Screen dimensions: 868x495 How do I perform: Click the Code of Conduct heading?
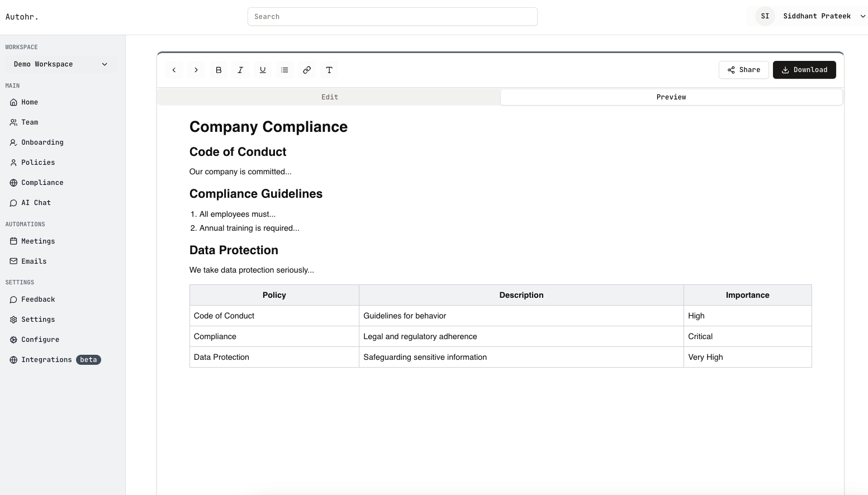click(238, 152)
